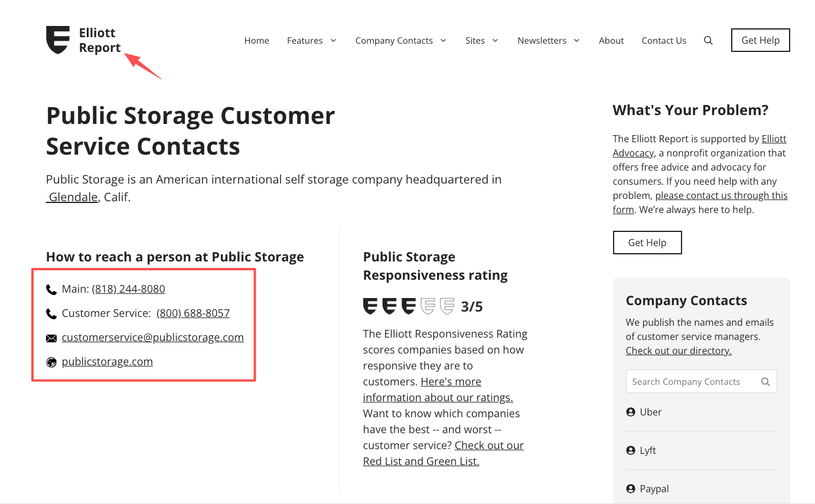
Task: Click the phone icon beside the Main number
Action: pos(51,289)
